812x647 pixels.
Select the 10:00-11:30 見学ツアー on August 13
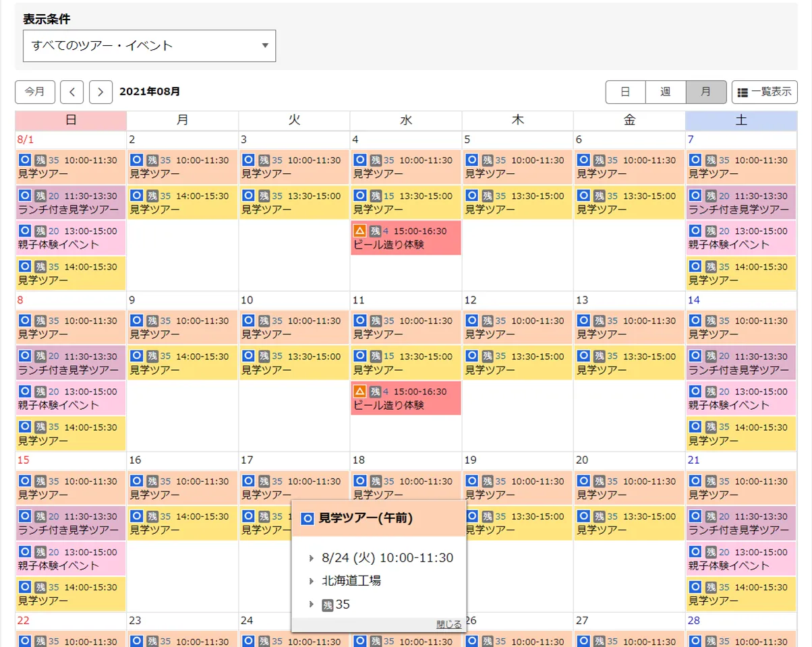coord(629,328)
